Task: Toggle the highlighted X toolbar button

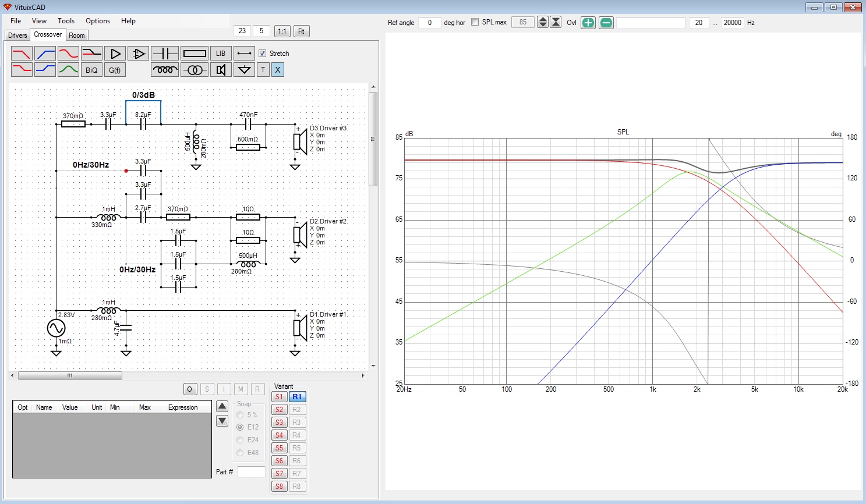Action: click(277, 70)
